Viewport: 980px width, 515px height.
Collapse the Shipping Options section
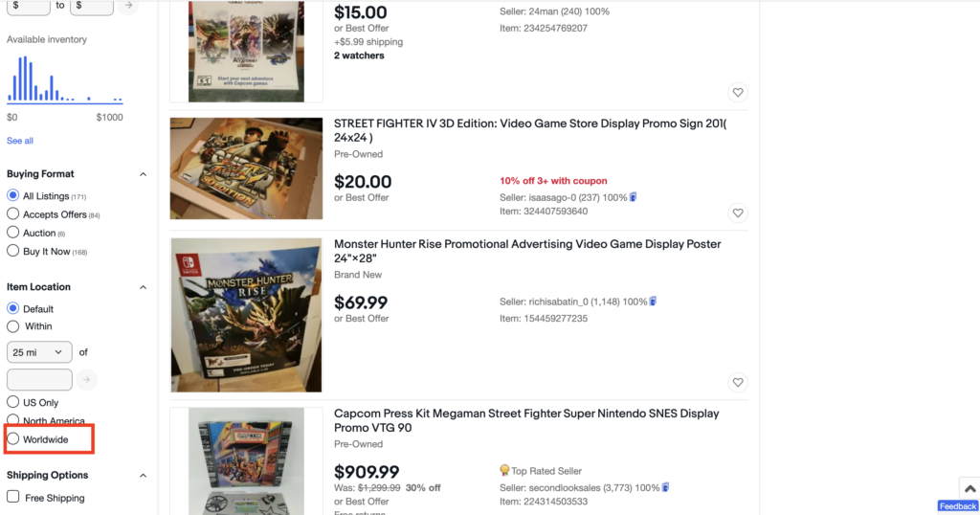click(144, 476)
